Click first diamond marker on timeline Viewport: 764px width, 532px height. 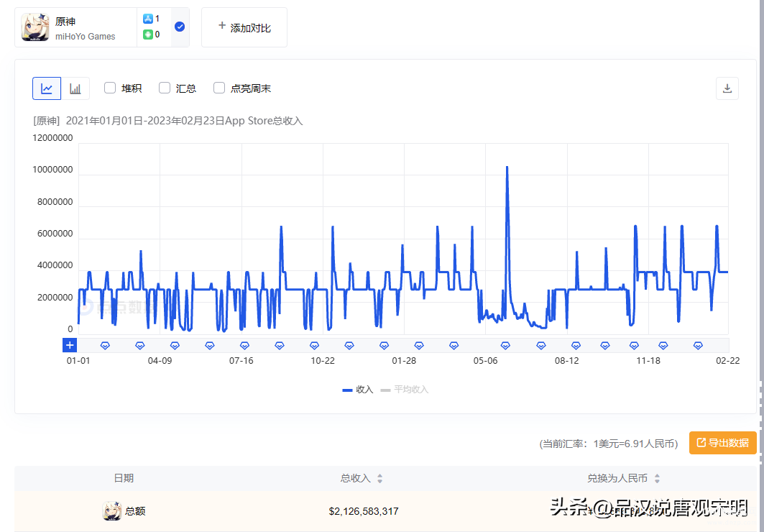click(x=105, y=346)
